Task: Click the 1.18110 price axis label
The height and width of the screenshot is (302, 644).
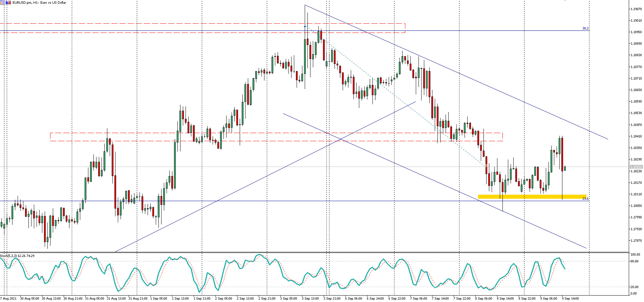Action: point(636,194)
